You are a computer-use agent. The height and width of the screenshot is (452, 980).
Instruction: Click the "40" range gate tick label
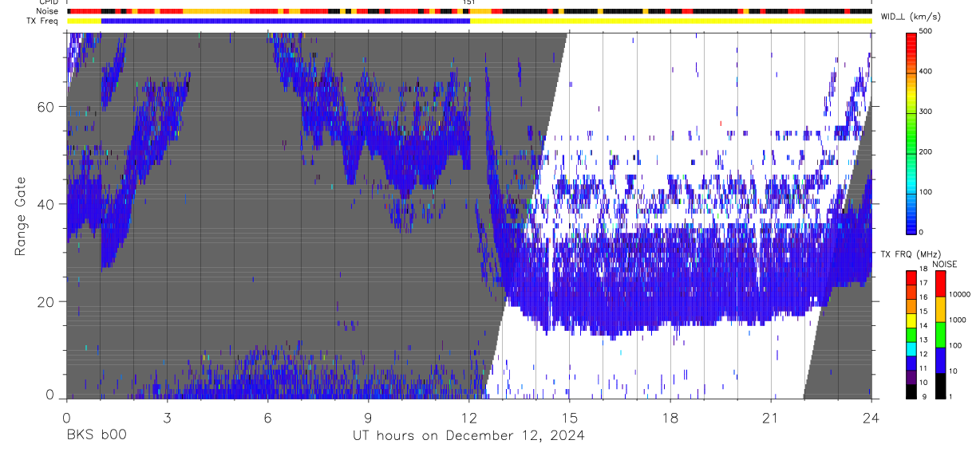46,204
